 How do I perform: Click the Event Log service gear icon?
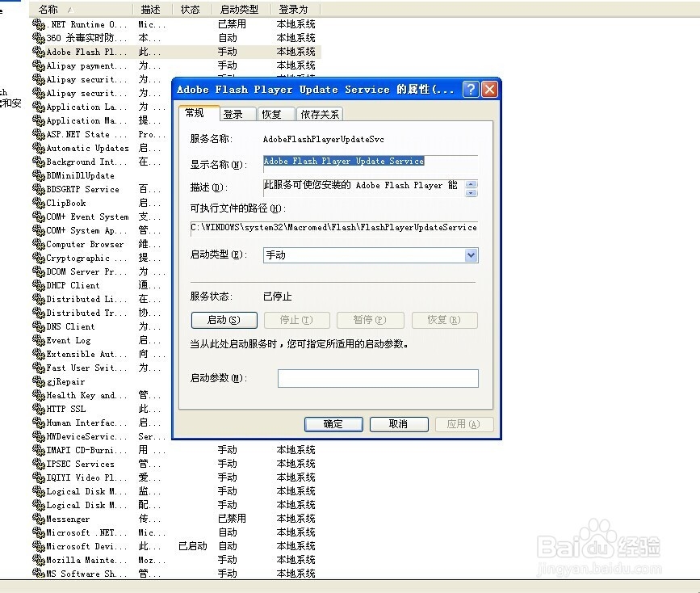coord(37,340)
